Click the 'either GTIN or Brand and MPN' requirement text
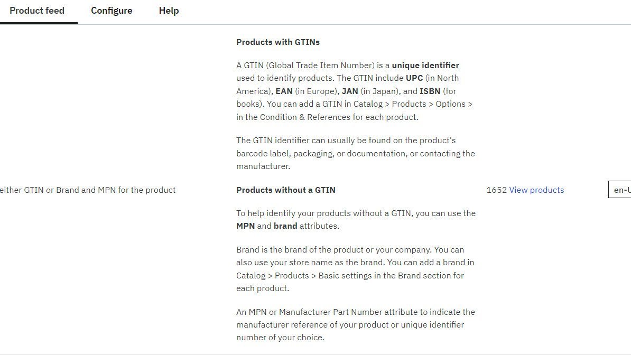This screenshot has height=364, width=631. coord(88,190)
